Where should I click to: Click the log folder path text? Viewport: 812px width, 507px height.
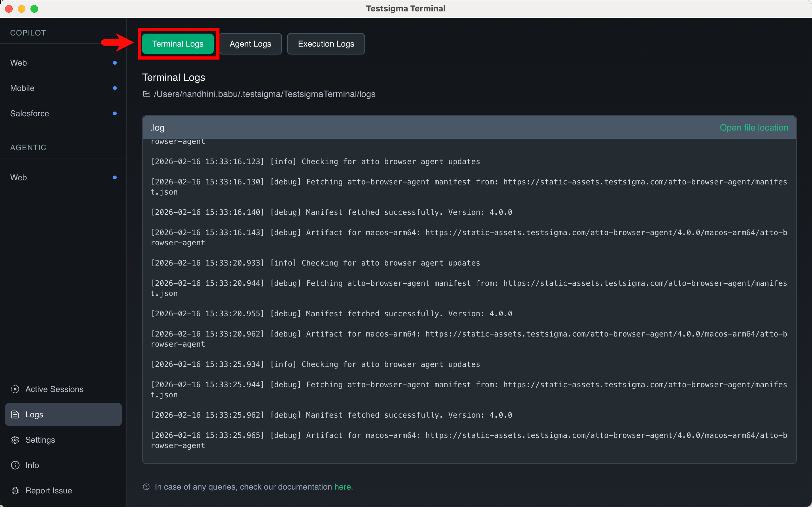click(x=265, y=94)
